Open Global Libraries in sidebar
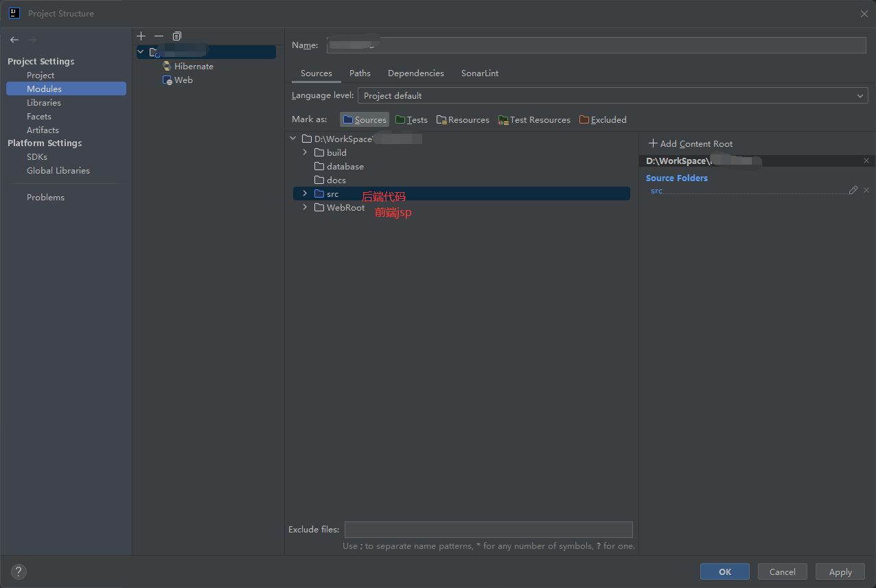The image size is (876, 588). tap(58, 170)
